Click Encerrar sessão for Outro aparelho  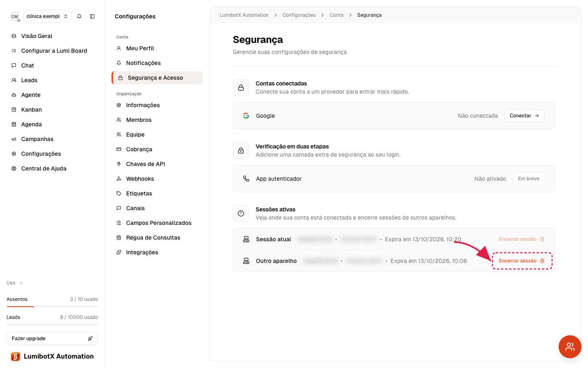click(x=522, y=261)
